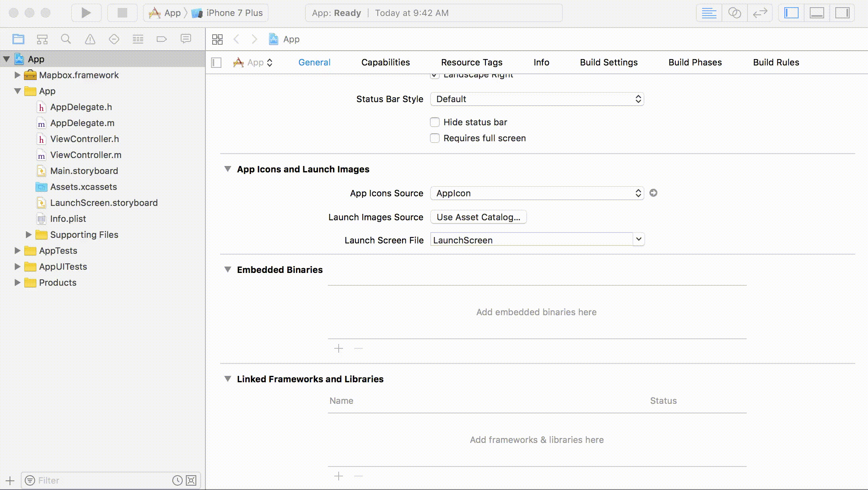The height and width of the screenshot is (490, 868).
Task: Toggle the Debug area panel
Action: pos(817,13)
